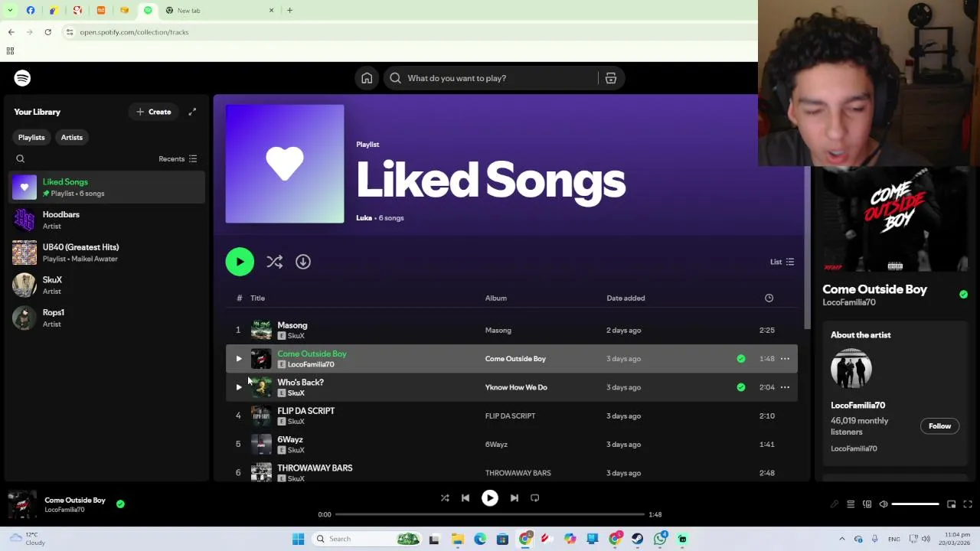Image resolution: width=980 pixels, height=551 pixels.
Task: Toggle liked checkmark in Now Playing panel
Action: [x=963, y=295]
